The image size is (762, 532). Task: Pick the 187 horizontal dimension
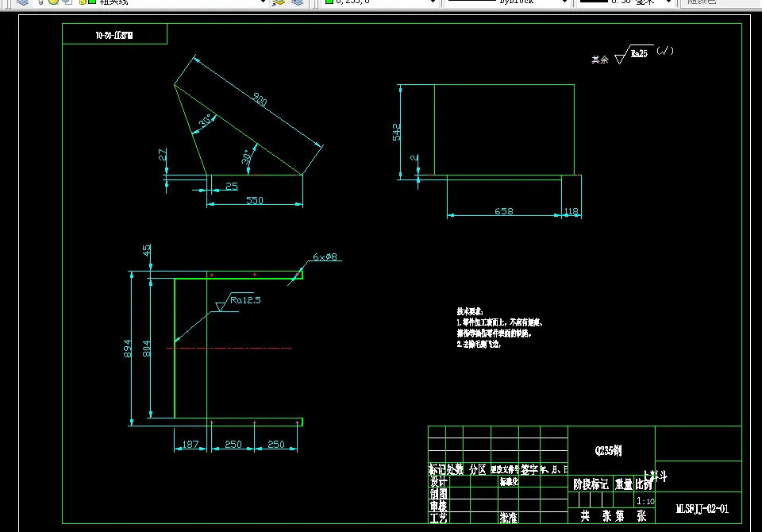point(190,444)
